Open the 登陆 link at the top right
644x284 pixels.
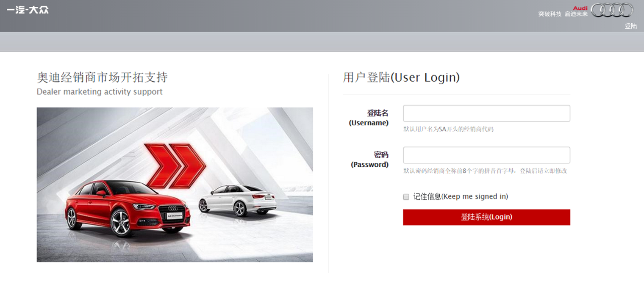(630, 26)
